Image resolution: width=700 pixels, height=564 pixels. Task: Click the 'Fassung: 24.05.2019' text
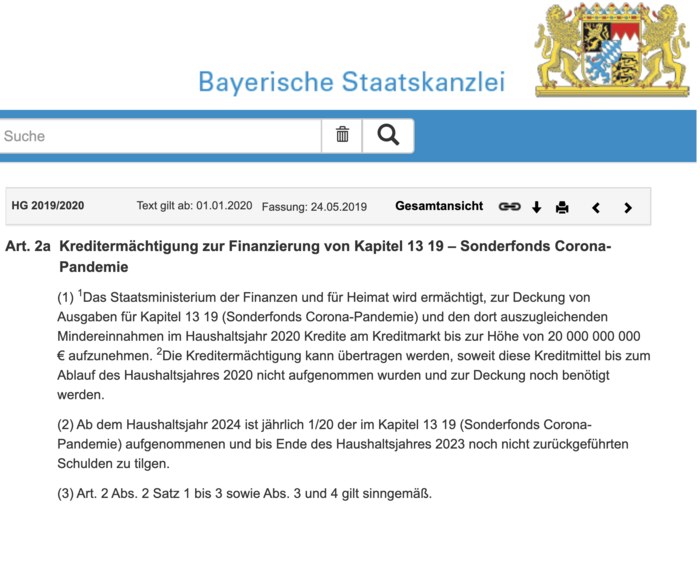[314, 207]
